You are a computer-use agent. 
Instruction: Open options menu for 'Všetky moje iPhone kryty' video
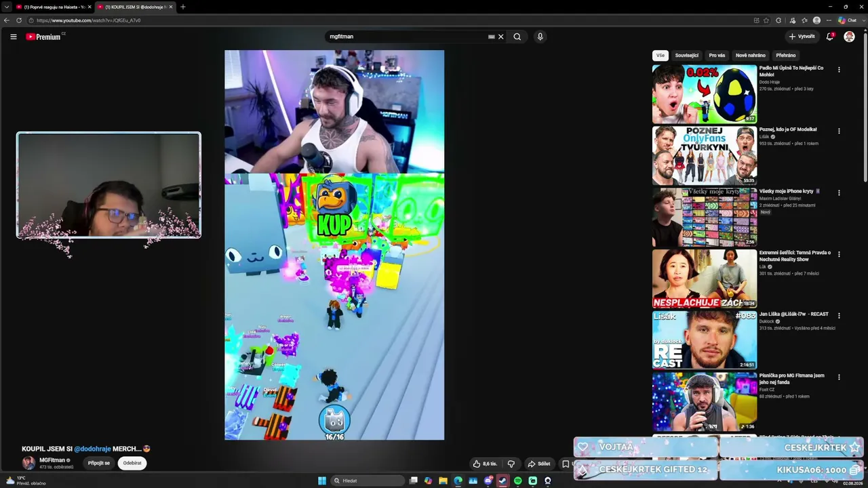[x=839, y=193]
